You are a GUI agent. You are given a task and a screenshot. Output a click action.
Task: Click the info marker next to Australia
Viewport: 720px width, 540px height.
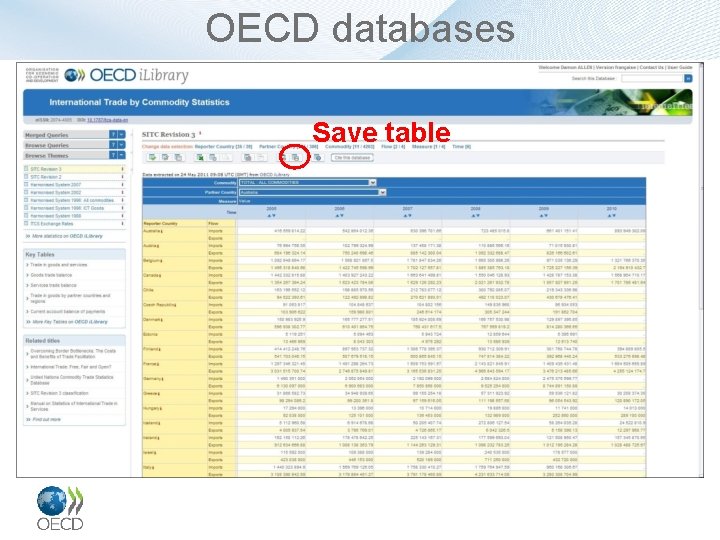pos(161,231)
